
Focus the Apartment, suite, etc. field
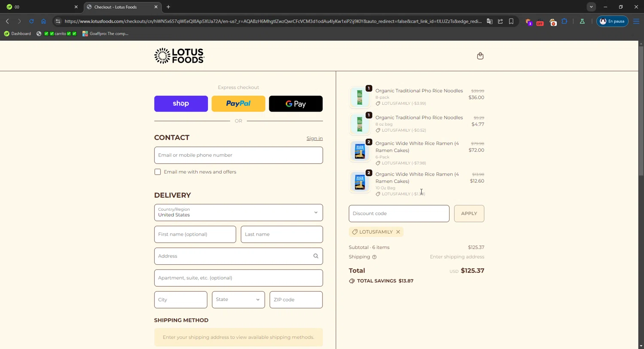click(x=238, y=278)
